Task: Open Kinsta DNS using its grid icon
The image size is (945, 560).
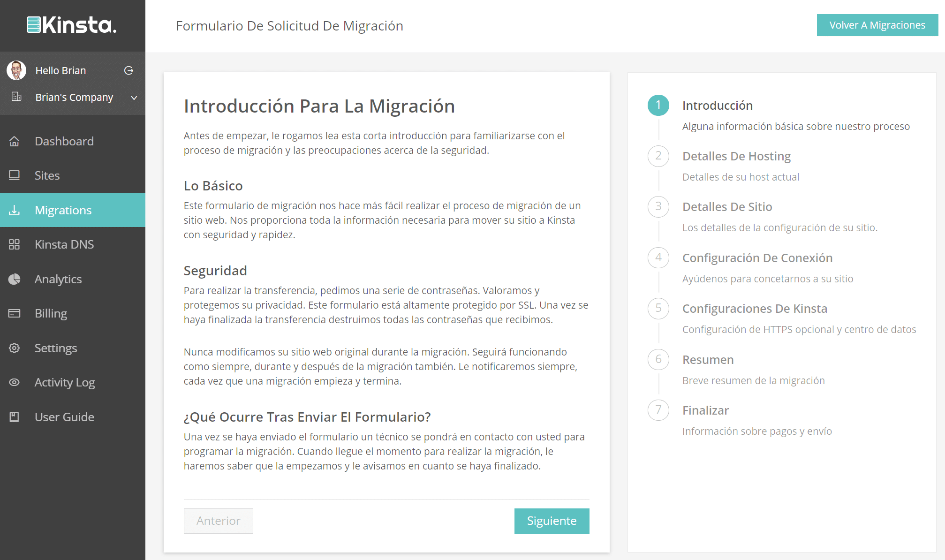Action: [15, 244]
